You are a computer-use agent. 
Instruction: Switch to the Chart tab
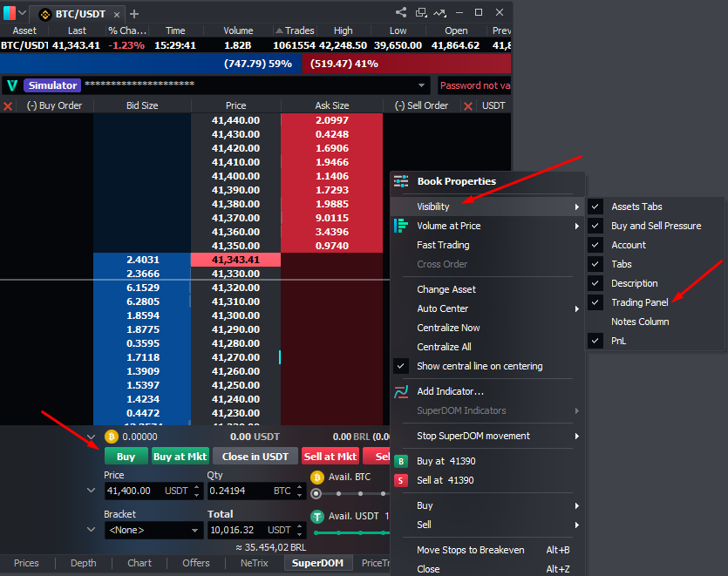(x=139, y=563)
